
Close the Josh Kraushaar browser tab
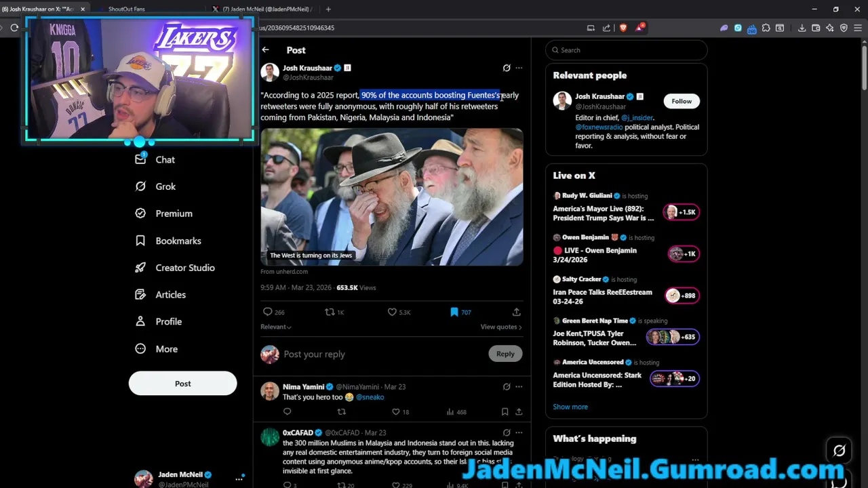click(83, 9)
